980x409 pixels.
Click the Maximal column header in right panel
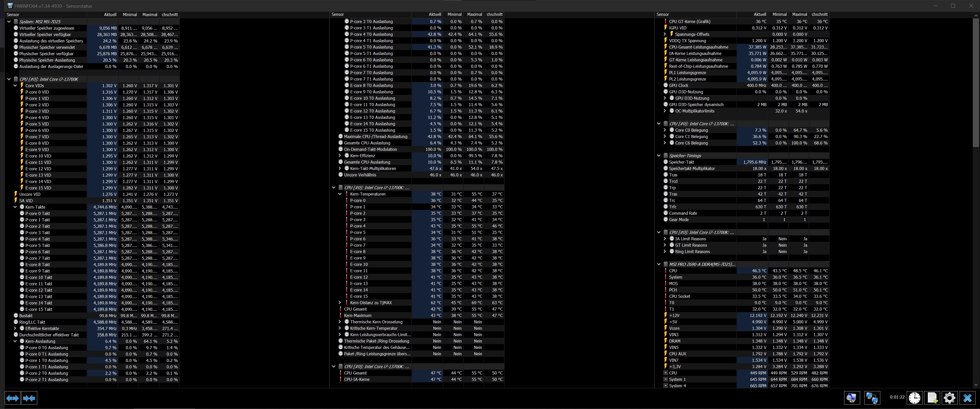click(799, 15)
